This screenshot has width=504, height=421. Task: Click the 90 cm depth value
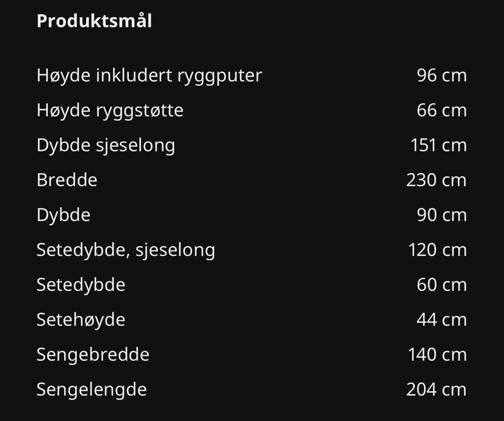click(442, 215)
